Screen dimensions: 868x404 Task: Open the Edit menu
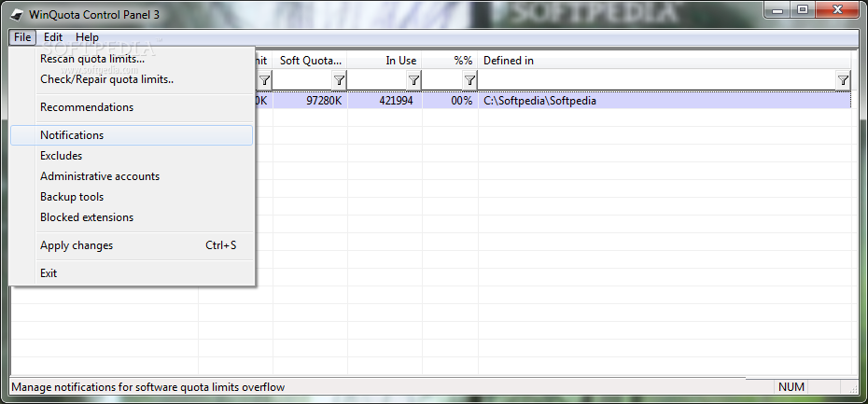coord(53,37)
